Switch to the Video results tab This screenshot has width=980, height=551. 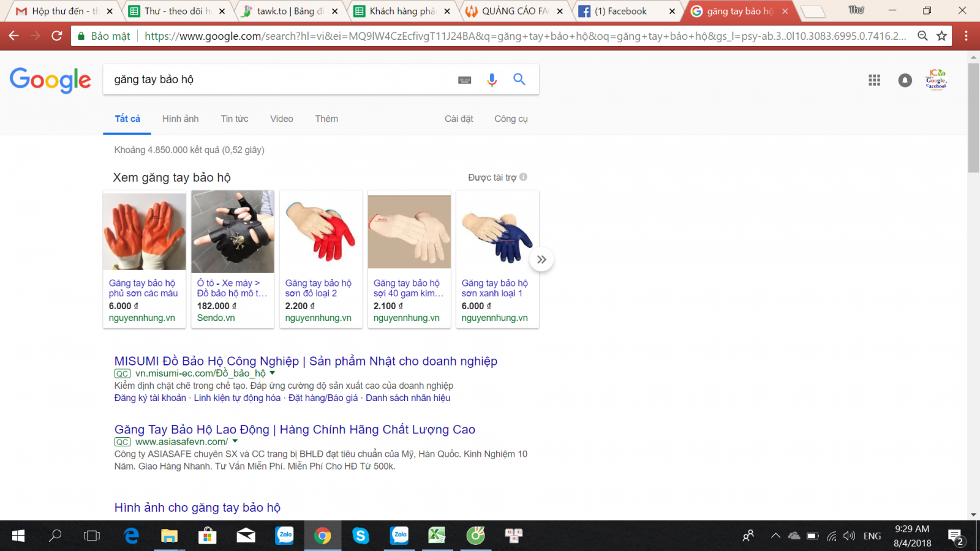click(x=282, y=119)
